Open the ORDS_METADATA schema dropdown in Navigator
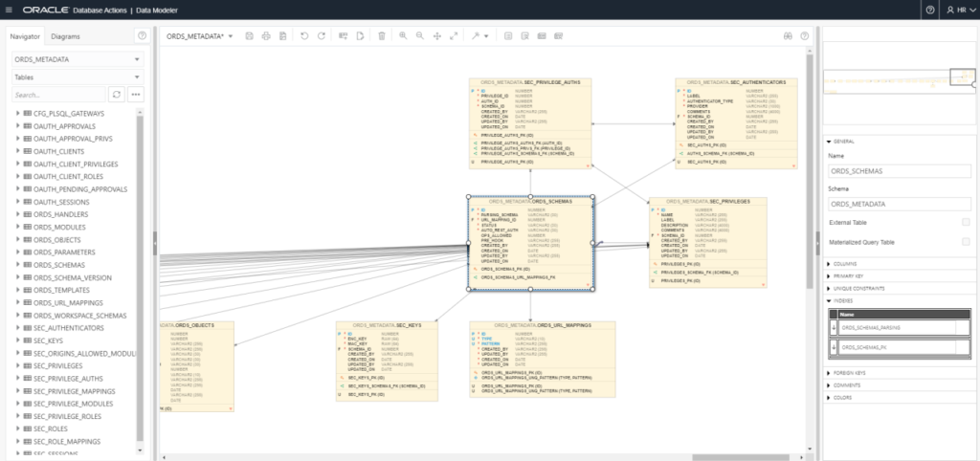This screenshot has width=980, height=461. 78,60
